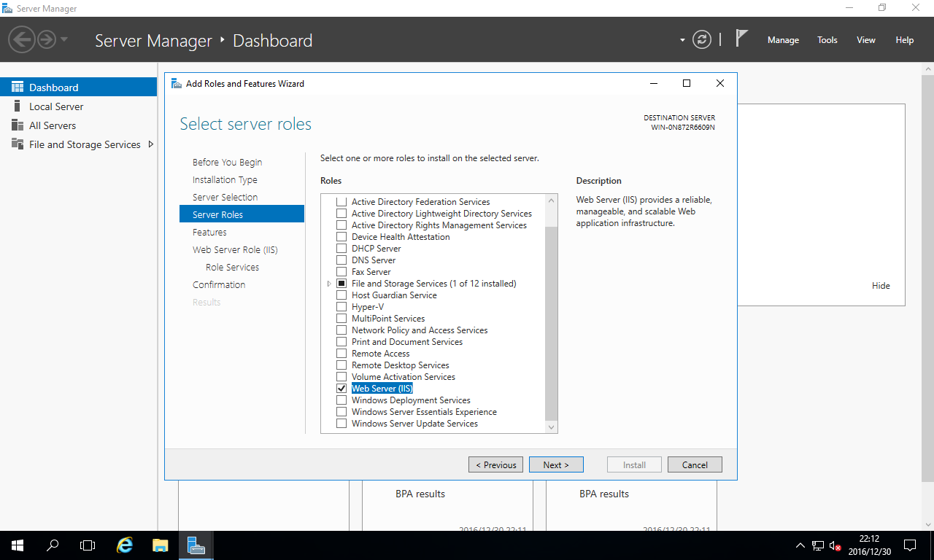
Task: Check the DNS Server role
Action: click(x=341, y=260)
